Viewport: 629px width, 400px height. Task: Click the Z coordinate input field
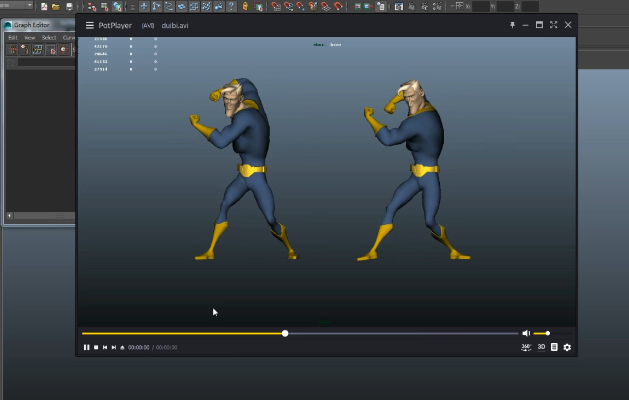(x=530, y=6)
